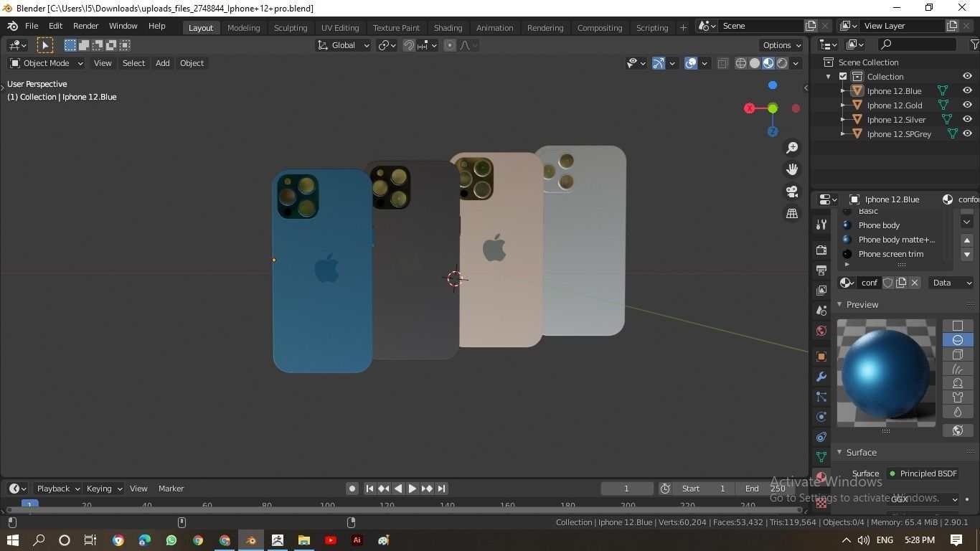Toggle auto keying record button
Viewport: 980px width, 551px height.
click(x=352, y=489)
